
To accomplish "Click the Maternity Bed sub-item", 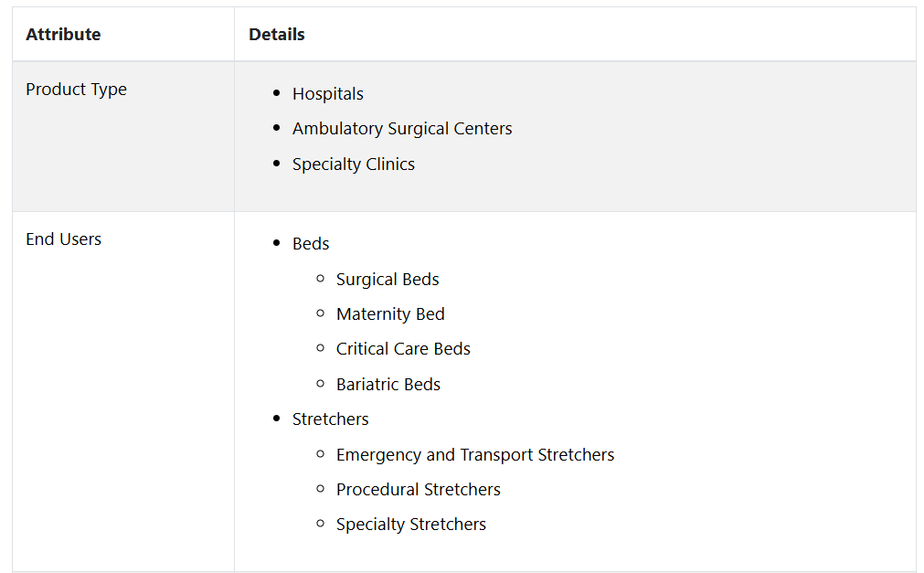I will 390,314.
